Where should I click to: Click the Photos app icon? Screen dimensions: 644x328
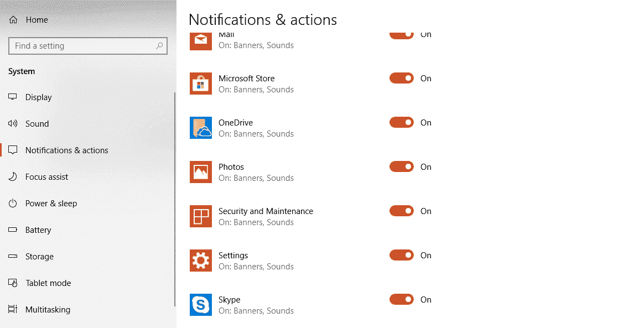200,172
